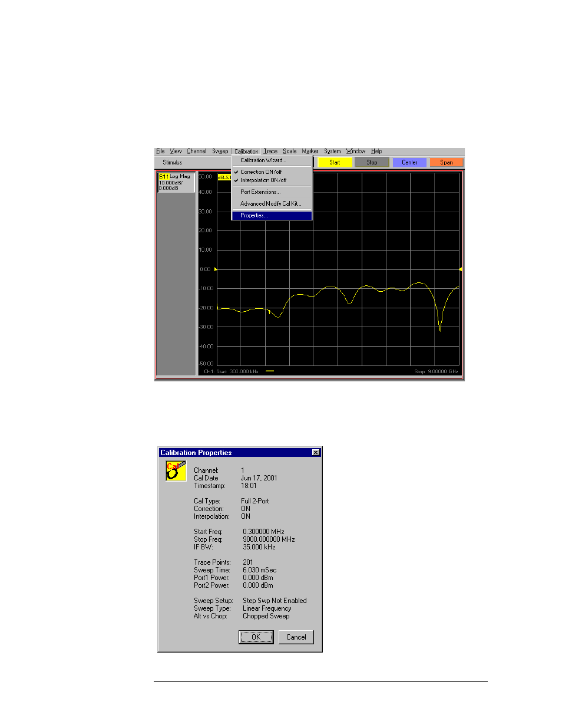562x728 pixels.
Task: Click the right reference level marker
Action: 460,269
